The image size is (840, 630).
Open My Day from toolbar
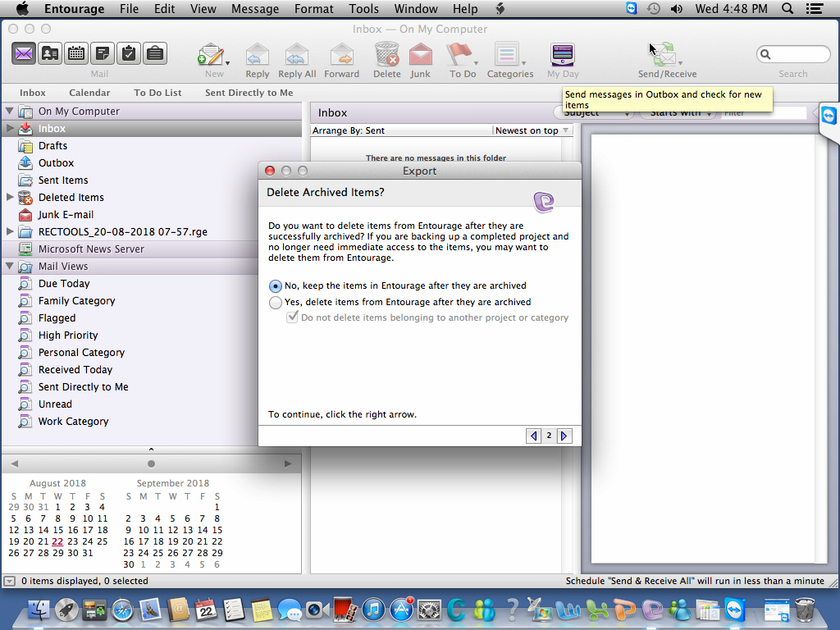point(563,55)
